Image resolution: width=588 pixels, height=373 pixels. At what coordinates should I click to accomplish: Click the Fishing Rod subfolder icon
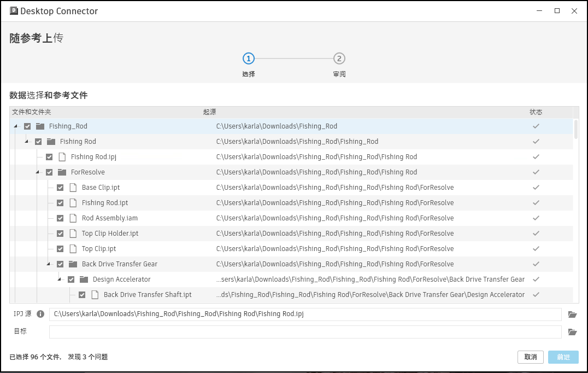tap(51, 142)
